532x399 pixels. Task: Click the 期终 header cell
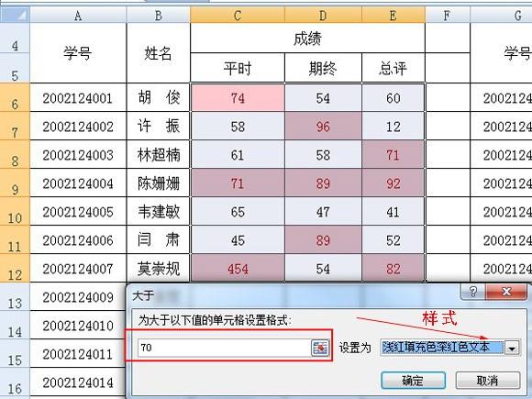(324, 68)
